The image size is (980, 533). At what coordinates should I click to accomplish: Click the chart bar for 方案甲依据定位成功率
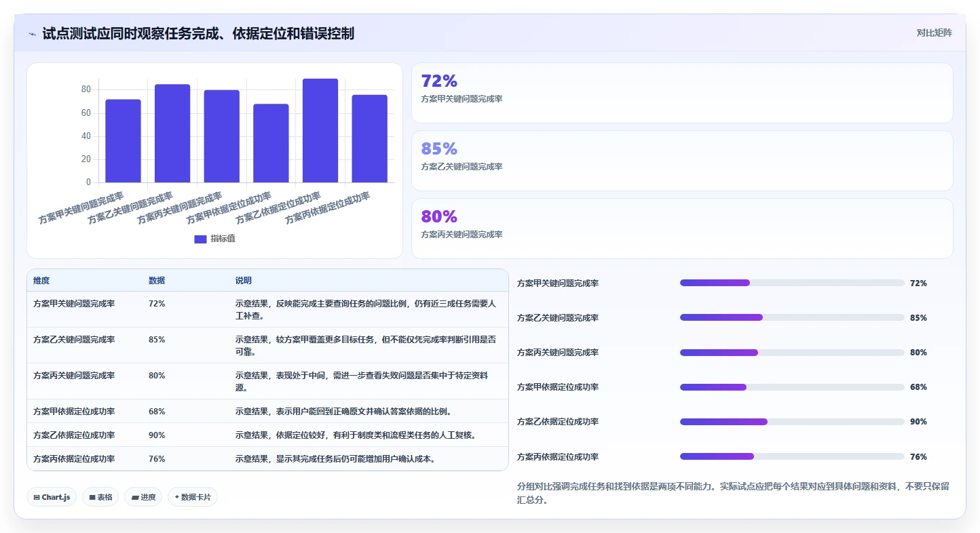[271, 143]
